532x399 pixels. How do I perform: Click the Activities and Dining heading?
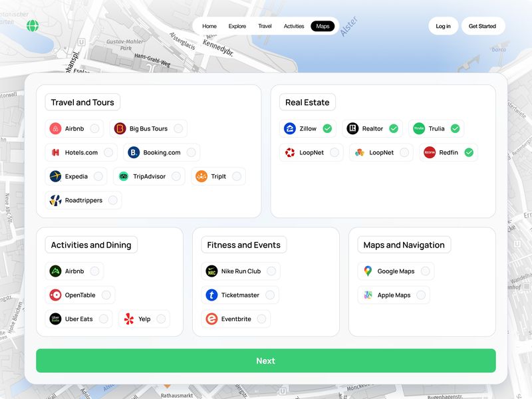click(91, 245)
